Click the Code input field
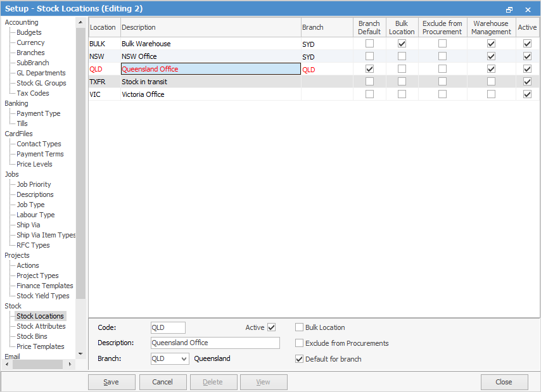The image size is (541, 392). tap(168, 327)
